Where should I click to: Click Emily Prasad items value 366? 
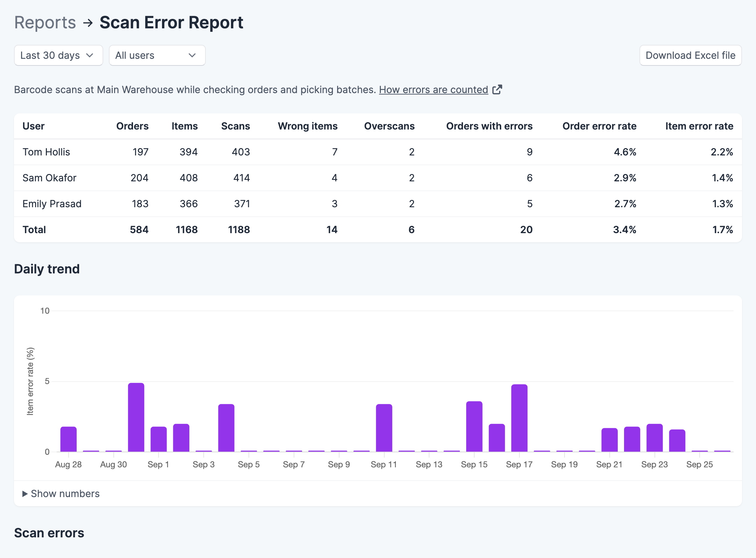(189, 204)
